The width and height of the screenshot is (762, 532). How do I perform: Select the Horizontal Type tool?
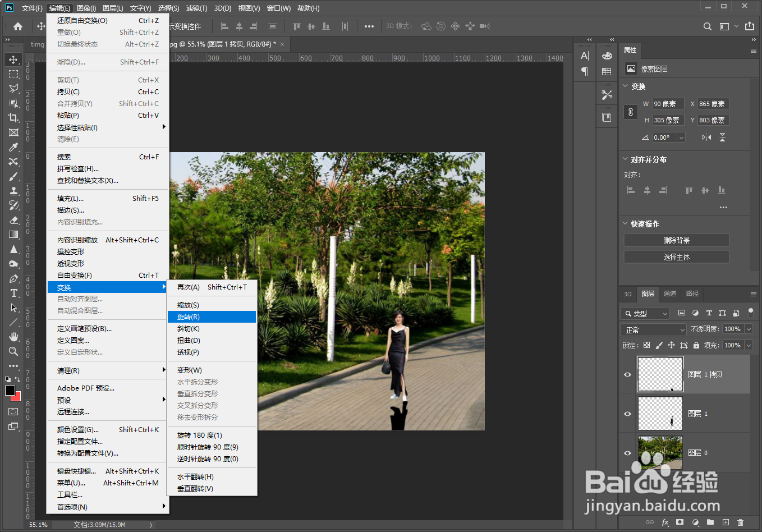(13, 293)
